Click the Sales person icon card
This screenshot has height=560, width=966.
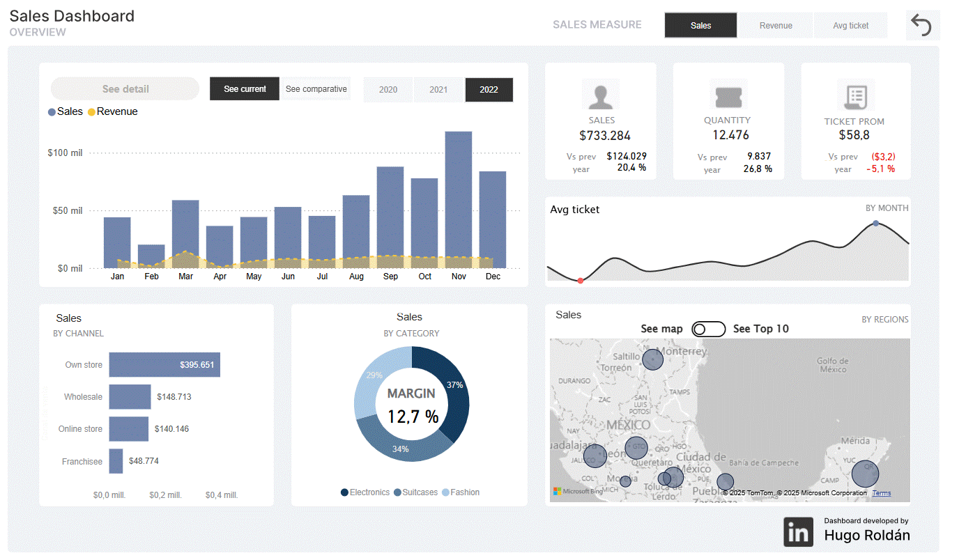click(601, 95)
